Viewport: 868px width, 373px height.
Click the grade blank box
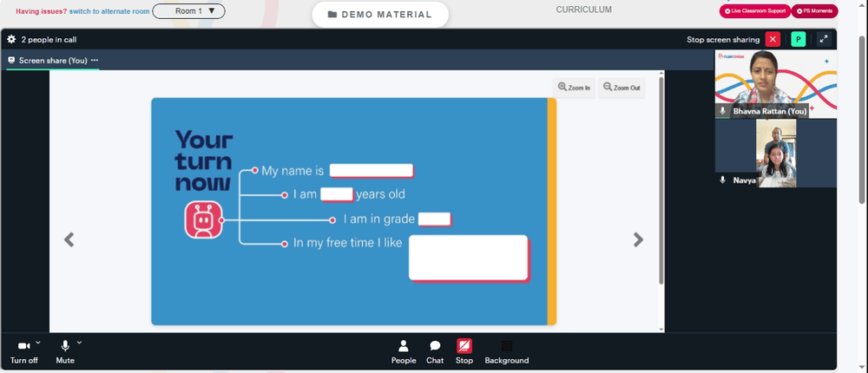tap(435, 219)
